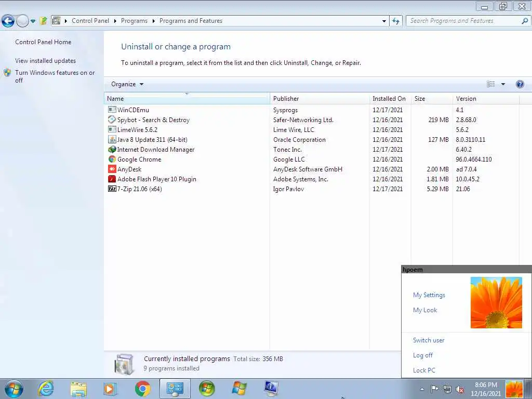Screen dimensions: 532x399
Task: Open Turn Windows features on or off
Action: click(x=55, y=76)
